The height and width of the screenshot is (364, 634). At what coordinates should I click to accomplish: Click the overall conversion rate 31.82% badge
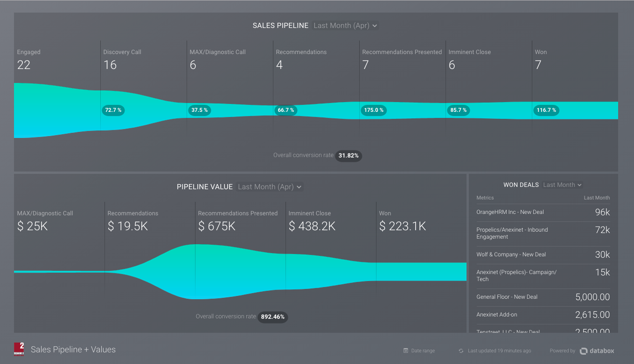[348, 156]
